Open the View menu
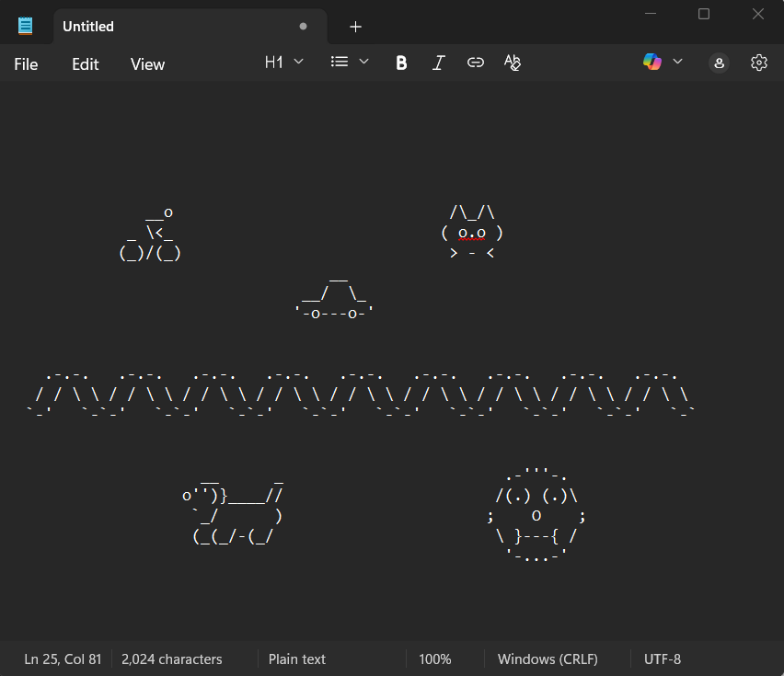The image size is (784, 676). click(147, 64)
